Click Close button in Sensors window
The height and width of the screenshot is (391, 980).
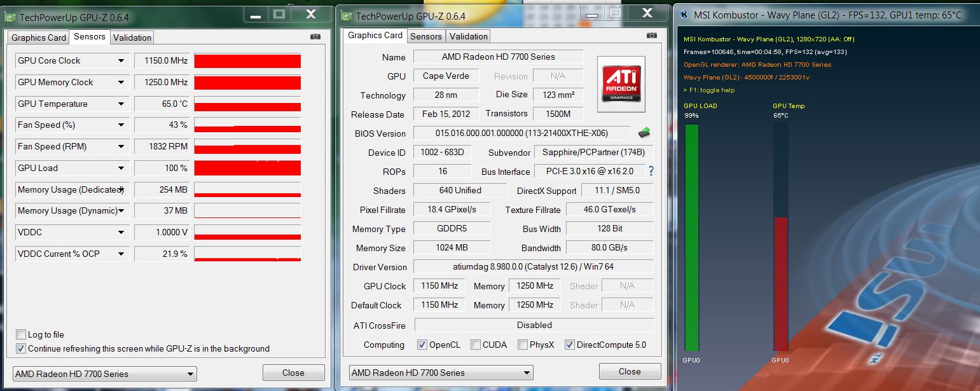[293, 373]
